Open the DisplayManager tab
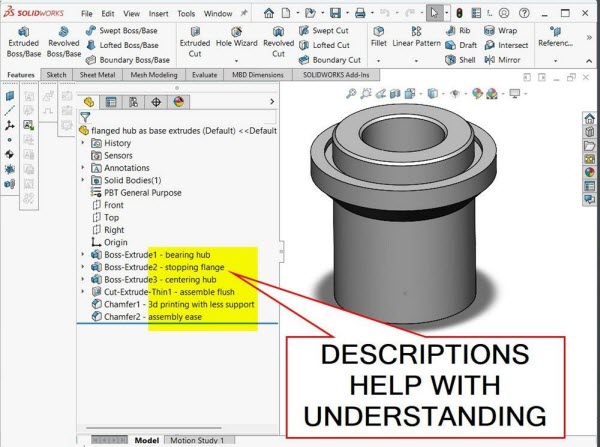The image size is (600, 447). click(x=179, y=102)
